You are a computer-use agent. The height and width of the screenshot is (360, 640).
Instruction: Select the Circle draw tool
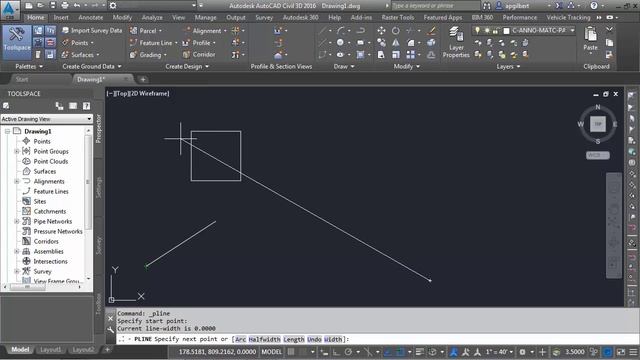coord(340,42)
